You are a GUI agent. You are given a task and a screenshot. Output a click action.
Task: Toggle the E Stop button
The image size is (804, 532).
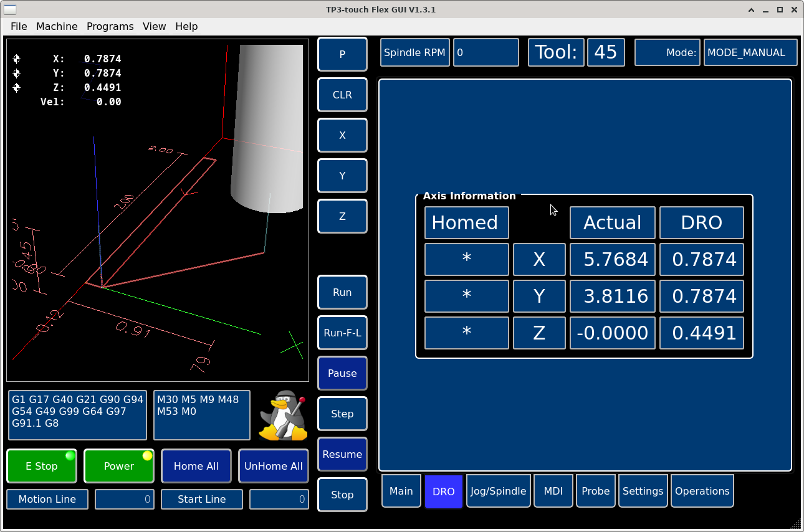42,466
